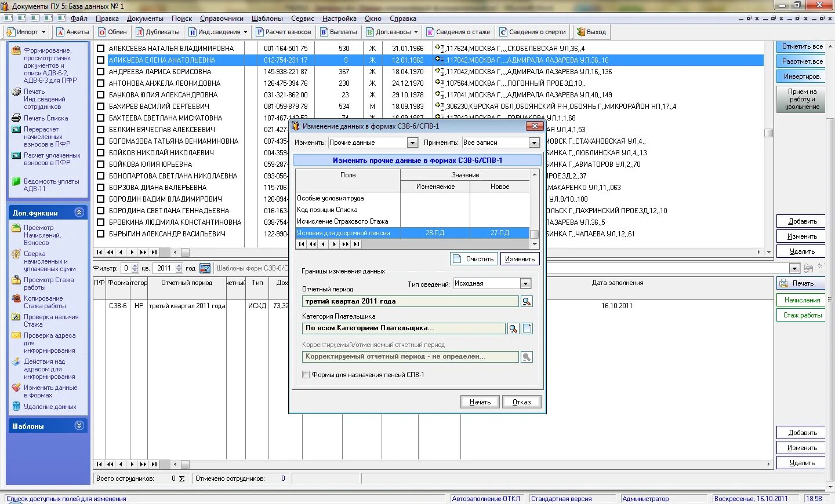835x504 pixels.
Task: Increase the filter квартал spinner value
Action: tap(135, 266)
